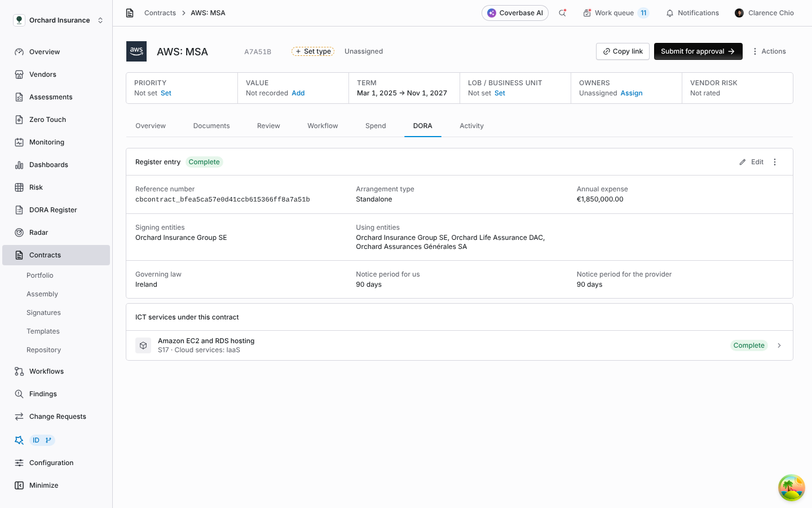The width and height of the screenshot is (812, 508).
Task: Switch to the Documents tab
Action: pyautogui.click(x=211, y=126)
